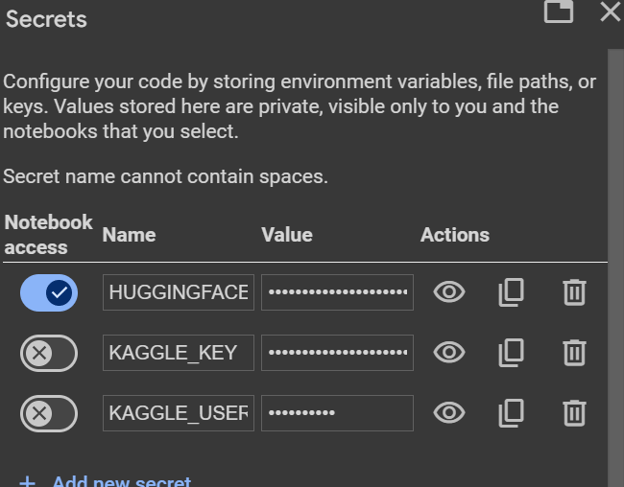Click the KAGGLE_KEY secret value field

(337, 353)
